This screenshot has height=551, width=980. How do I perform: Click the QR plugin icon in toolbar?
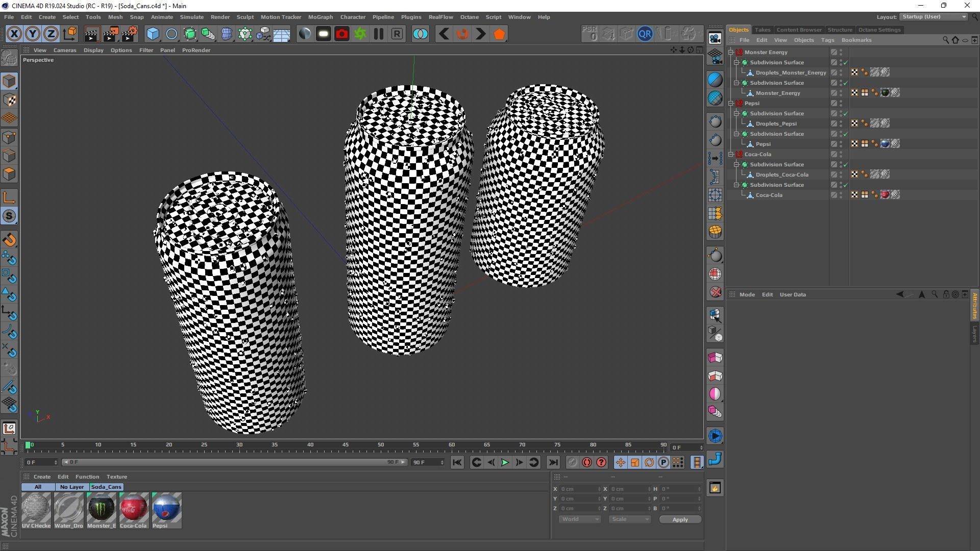[x=645, y=34]
